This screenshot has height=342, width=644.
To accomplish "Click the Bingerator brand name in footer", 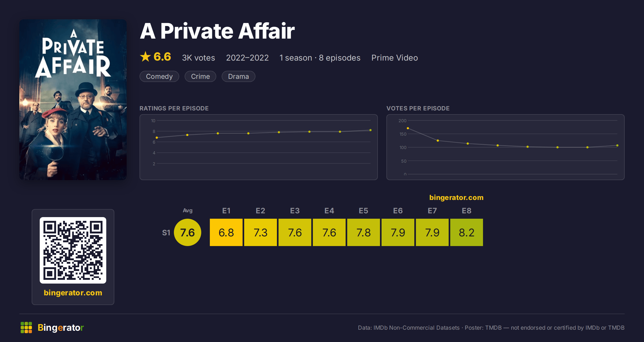I will coord(61,328).
